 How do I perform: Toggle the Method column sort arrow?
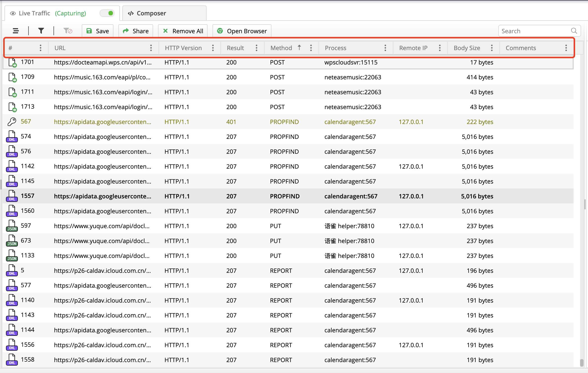click(x=299, y=48)
